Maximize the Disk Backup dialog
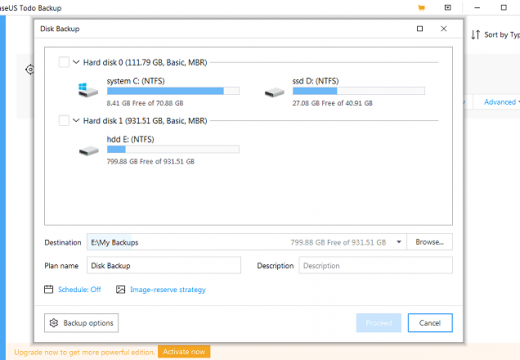Image resolution: width=520 pixels, height=360 pixels. click(420, 29)
